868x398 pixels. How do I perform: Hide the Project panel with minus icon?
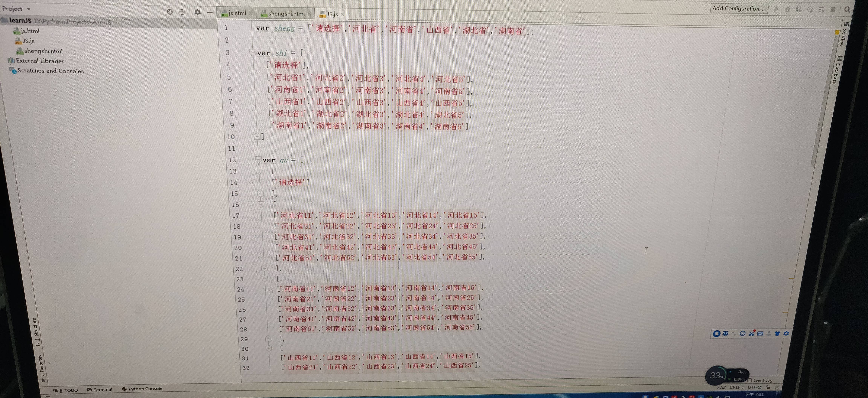point(210,12)
